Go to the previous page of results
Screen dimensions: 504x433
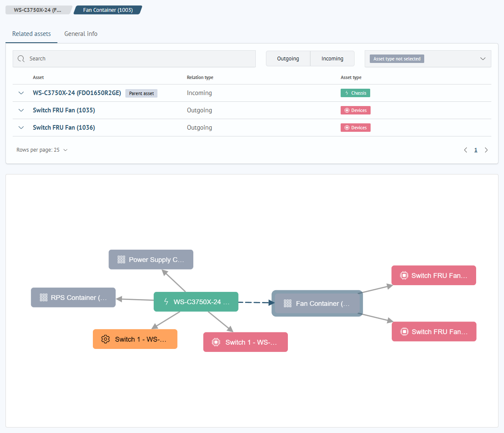(x=466, y=150)
